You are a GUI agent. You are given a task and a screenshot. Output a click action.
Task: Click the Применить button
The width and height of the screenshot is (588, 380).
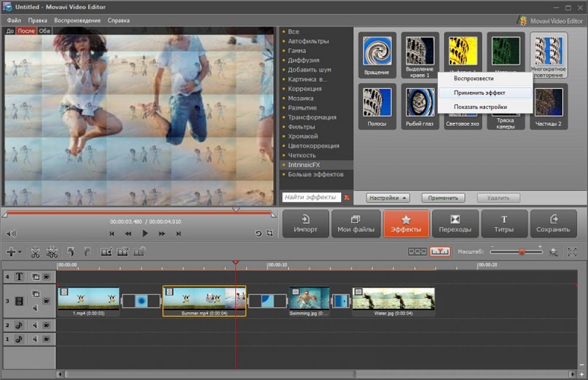pyautogui.click(x=443, y=198)
